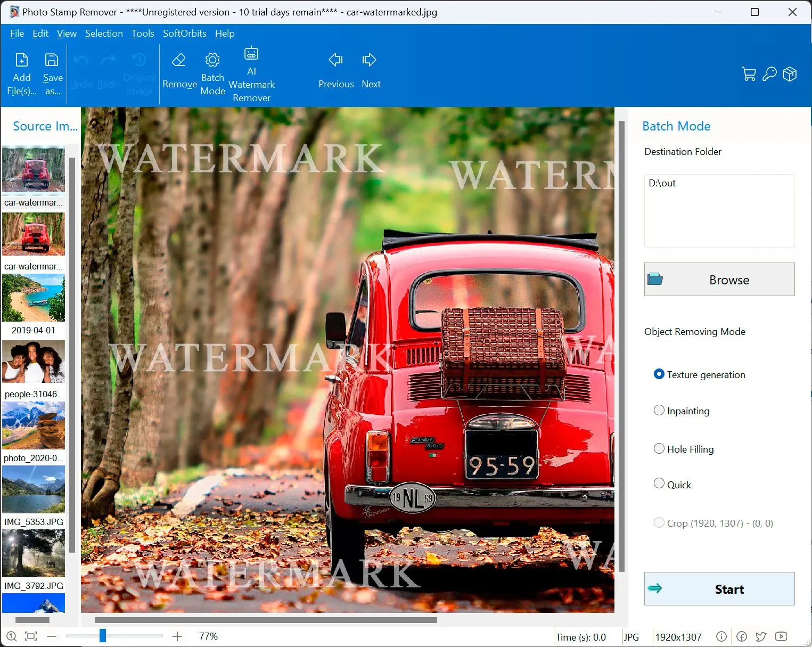Open the Selection menu
The image size is (812, 647).
(104, 34)
